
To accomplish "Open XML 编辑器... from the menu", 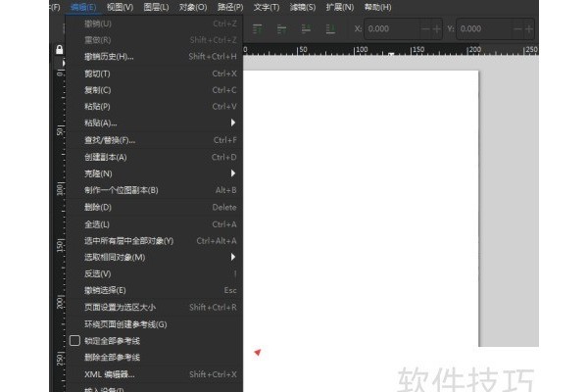I will point(155,374).
